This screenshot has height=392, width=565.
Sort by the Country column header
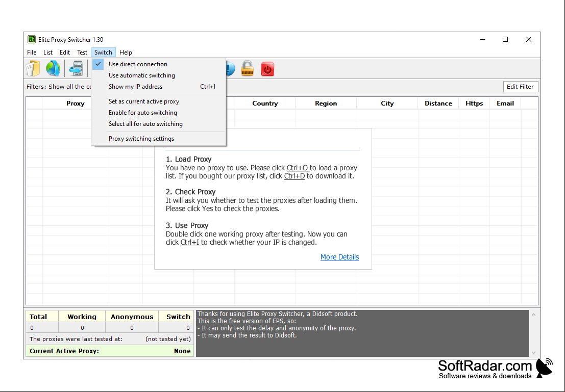pos(265,103)
